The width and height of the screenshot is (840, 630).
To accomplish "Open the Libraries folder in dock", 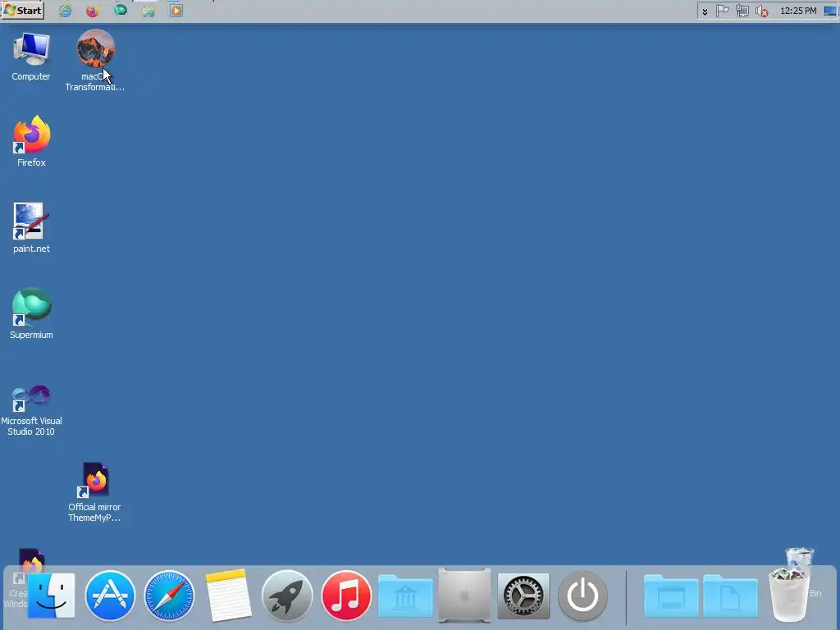I will click(405, 596).
